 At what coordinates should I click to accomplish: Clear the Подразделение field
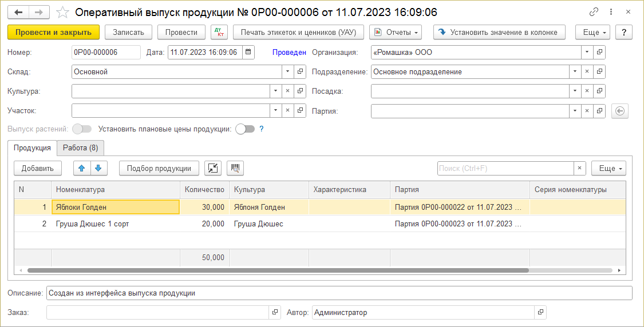click(587, 71)
